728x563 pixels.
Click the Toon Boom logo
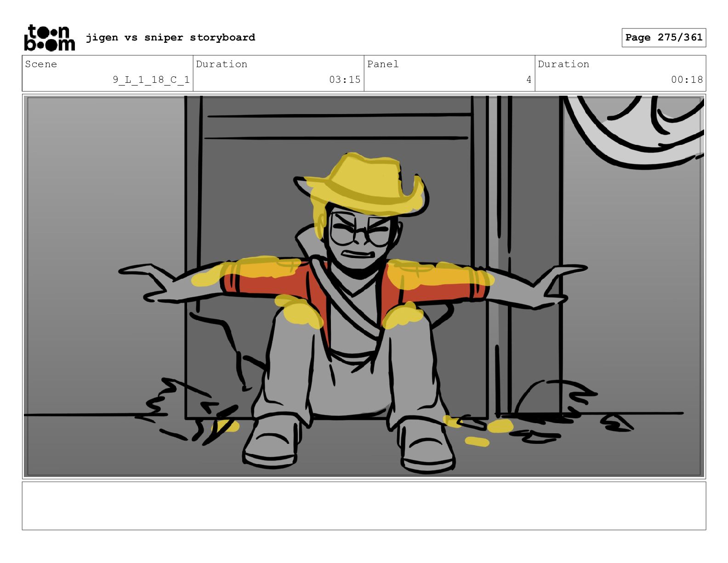(49, 38)
